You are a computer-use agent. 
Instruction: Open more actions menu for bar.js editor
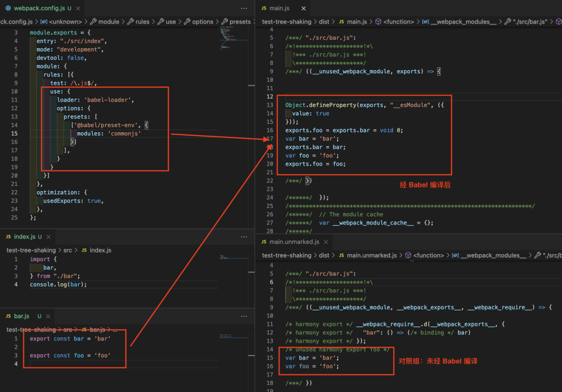(x=244, y=316)
